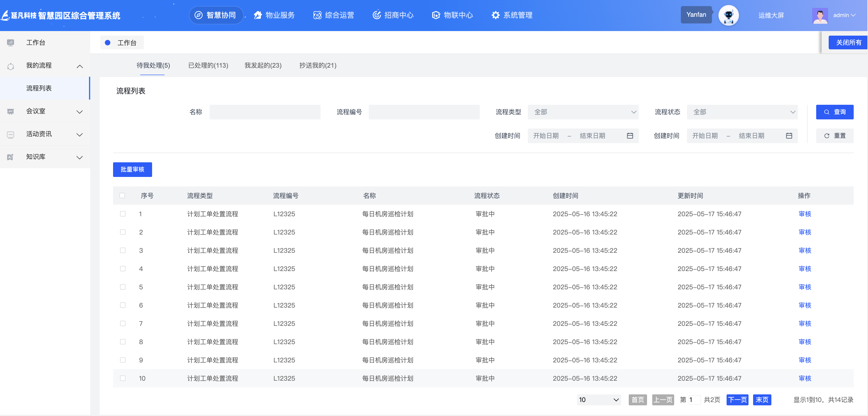Click the 物业服务 house icon
The height and width of the screenshot is (416, 868).
pos(258,15)
